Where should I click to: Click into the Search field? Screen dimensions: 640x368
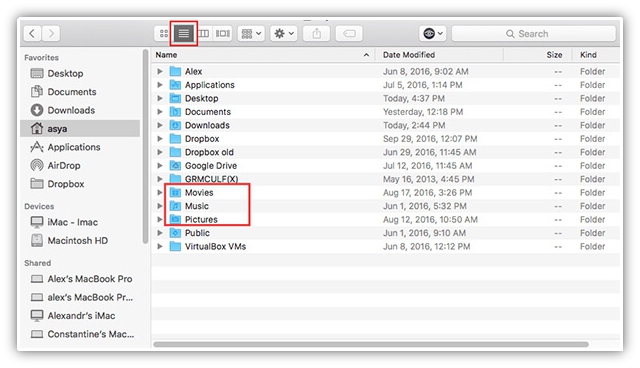(x=533, y=33)
